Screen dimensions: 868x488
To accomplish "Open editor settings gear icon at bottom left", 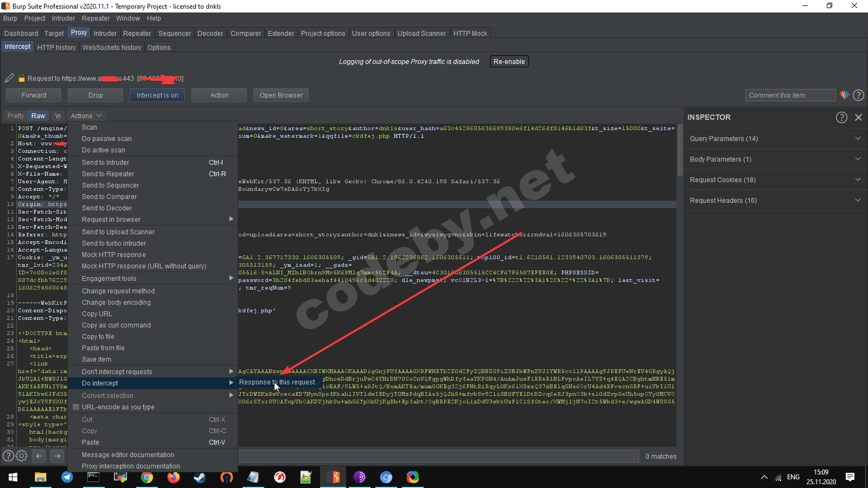I will click(22, 456).
